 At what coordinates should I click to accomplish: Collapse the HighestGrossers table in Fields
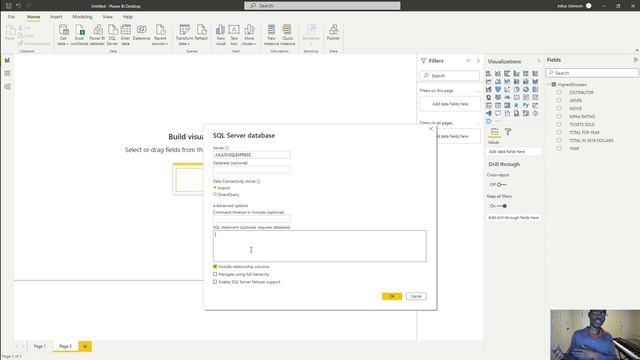click(549, 84)
